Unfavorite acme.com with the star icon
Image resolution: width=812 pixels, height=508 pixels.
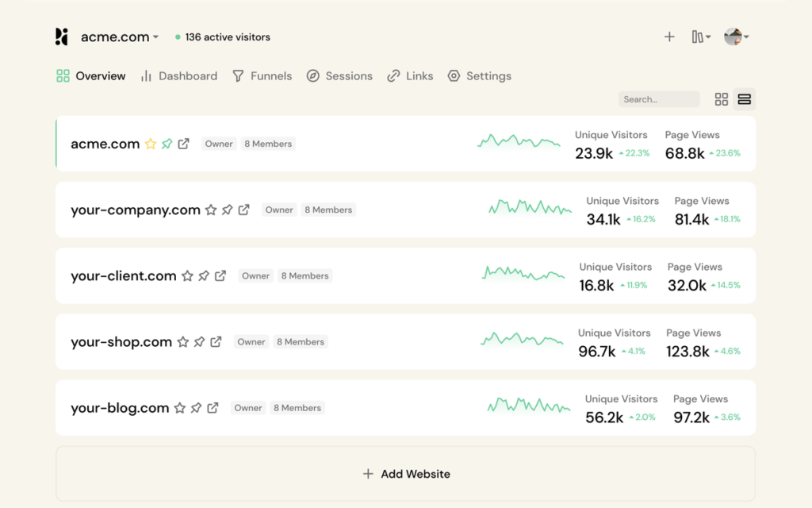(151, 144)
